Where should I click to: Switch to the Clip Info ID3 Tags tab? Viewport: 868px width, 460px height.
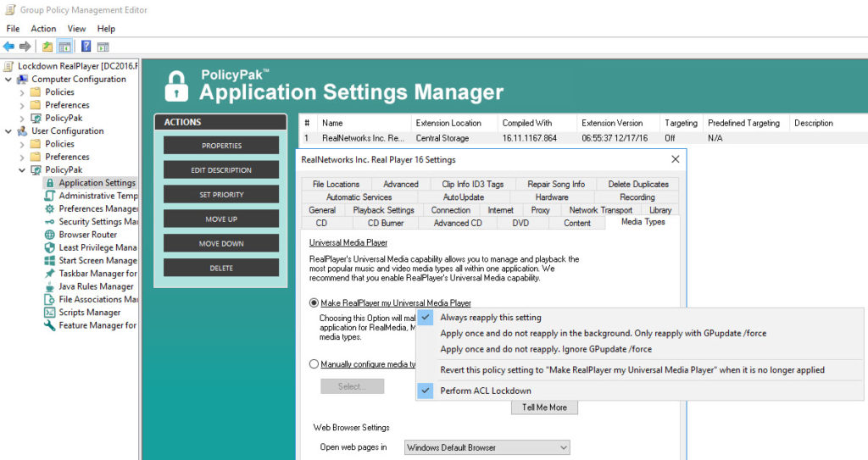pos(473,185)
